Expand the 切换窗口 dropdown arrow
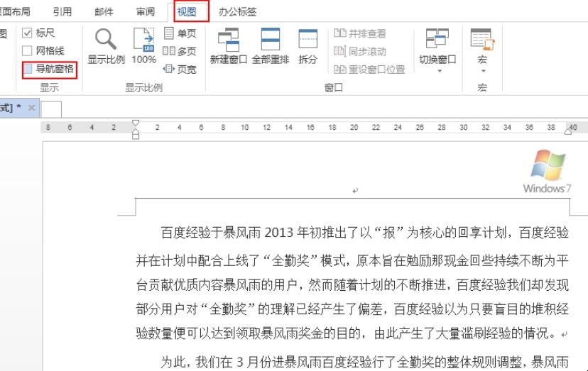Image resolution: width=588 pixels, height=371 pixels. pyautogui.click(x=440, y=71)
